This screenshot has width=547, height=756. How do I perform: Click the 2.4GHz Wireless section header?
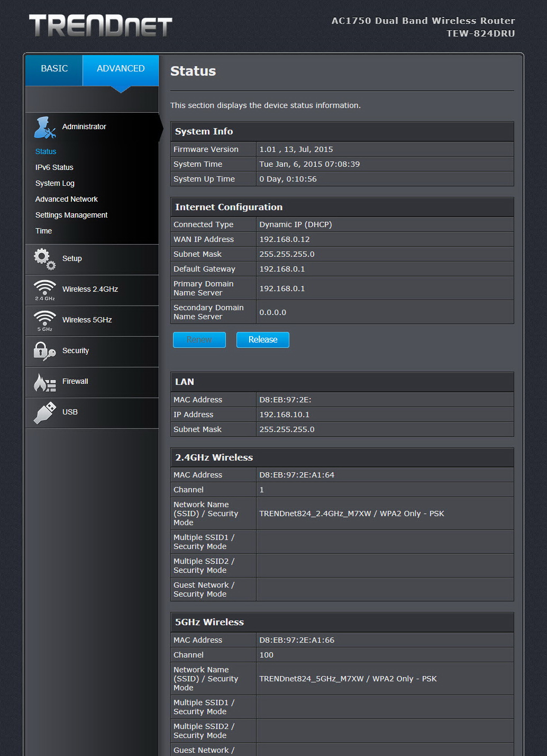tap(342, 457)
